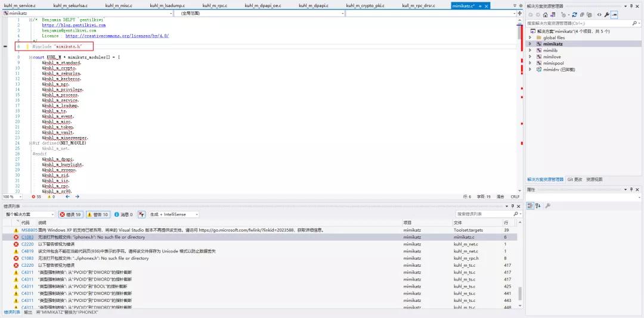Click error list vertical scrollbar thumb
Viewport: 644px width, 318px height.
(x=520, y=294)
